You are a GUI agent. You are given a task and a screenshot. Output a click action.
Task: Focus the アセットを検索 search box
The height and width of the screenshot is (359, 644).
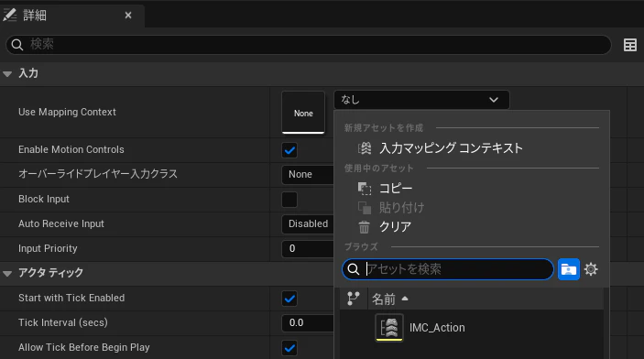coord(448,269)
